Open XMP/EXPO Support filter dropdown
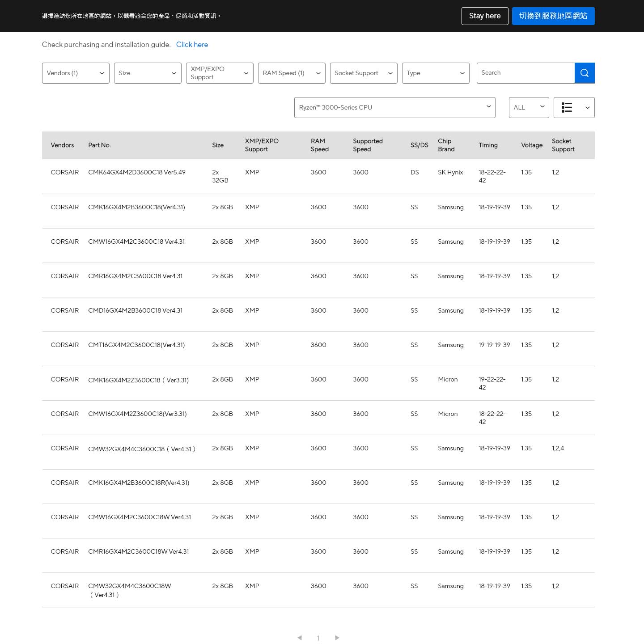The width and height of the screenshot is (644, 644). (x=220, y=73)
